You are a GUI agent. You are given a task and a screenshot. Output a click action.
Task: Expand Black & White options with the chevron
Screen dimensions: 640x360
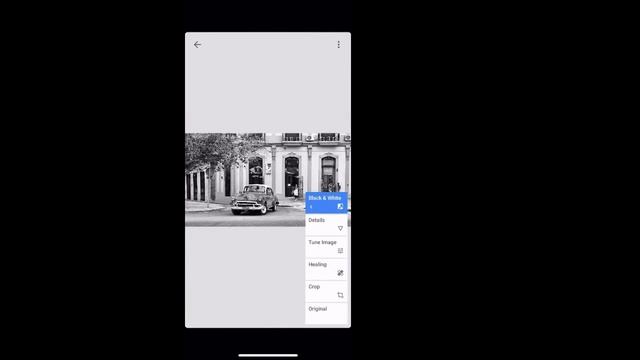(x=311, y=207)
